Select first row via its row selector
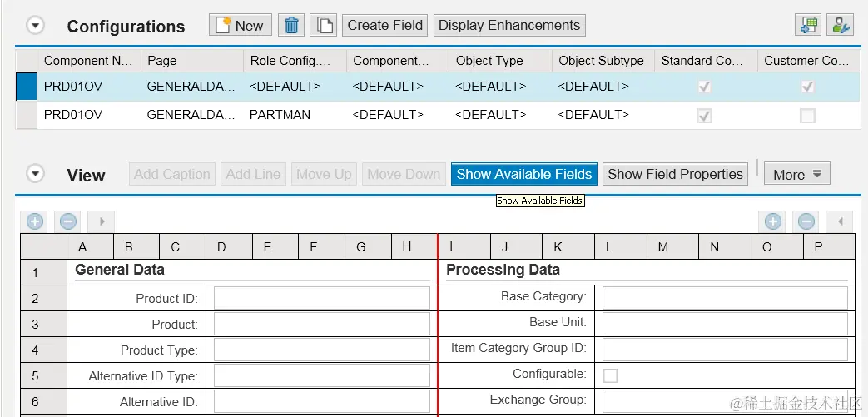Image resolution: width=868 pixels, height=417 pixels. click(26, 87)
